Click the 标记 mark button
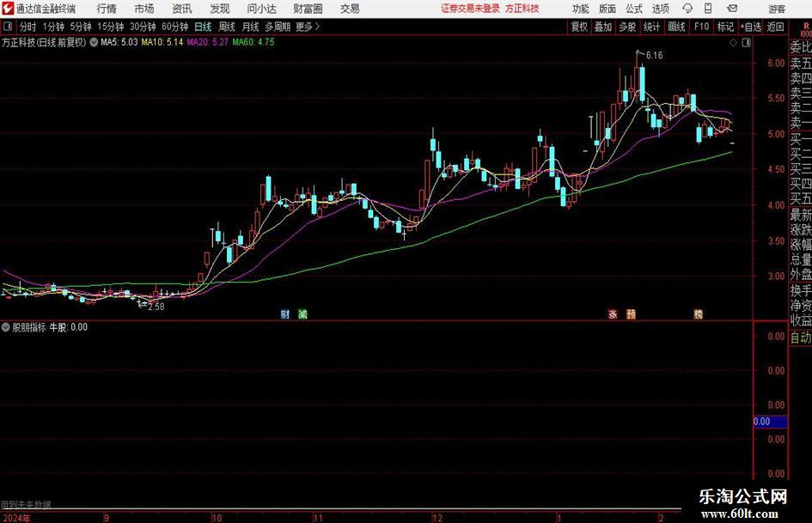The height and width of the screenshot is (523, 812). pyautogui.click(x=725, y=27)
